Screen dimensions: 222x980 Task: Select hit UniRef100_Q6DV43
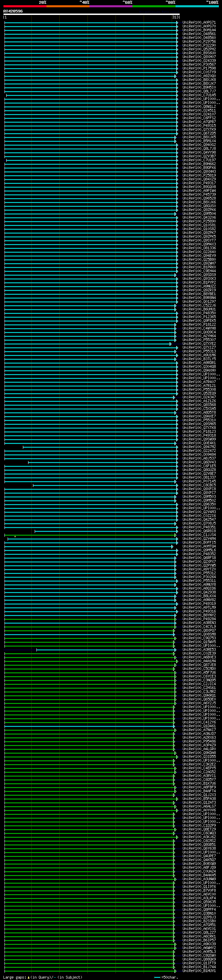click(199, 462)
